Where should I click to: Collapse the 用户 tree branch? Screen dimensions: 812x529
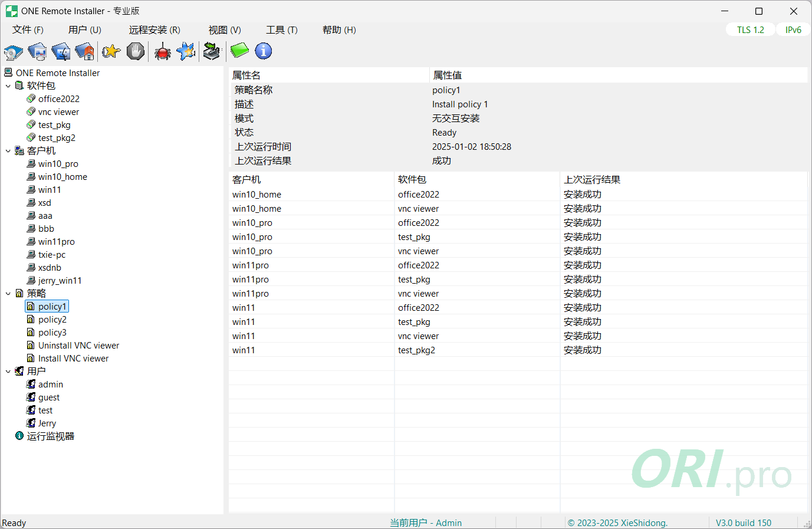[8, 371]
